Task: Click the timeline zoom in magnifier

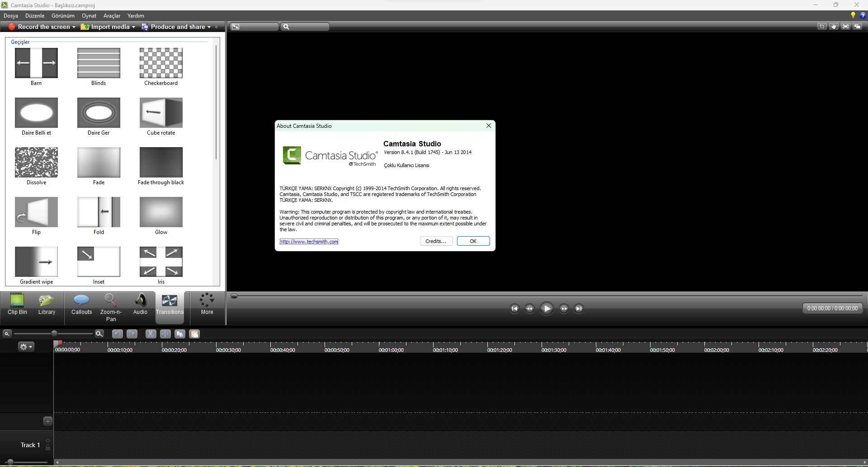Action: [99, 334]
